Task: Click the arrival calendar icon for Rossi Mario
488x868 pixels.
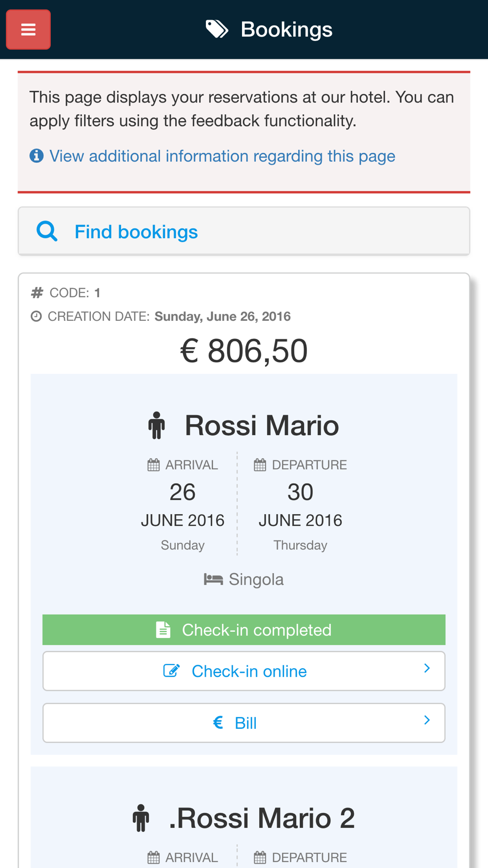Action: click(153, 465)
